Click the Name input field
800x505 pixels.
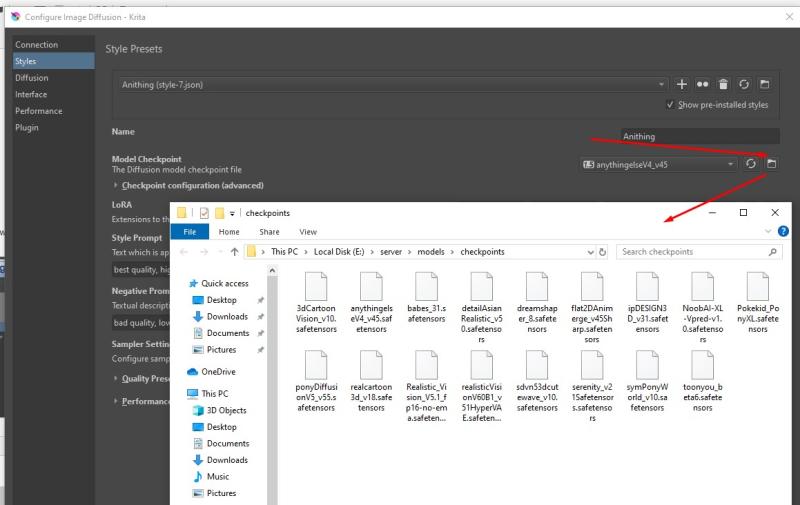[700, 136]
